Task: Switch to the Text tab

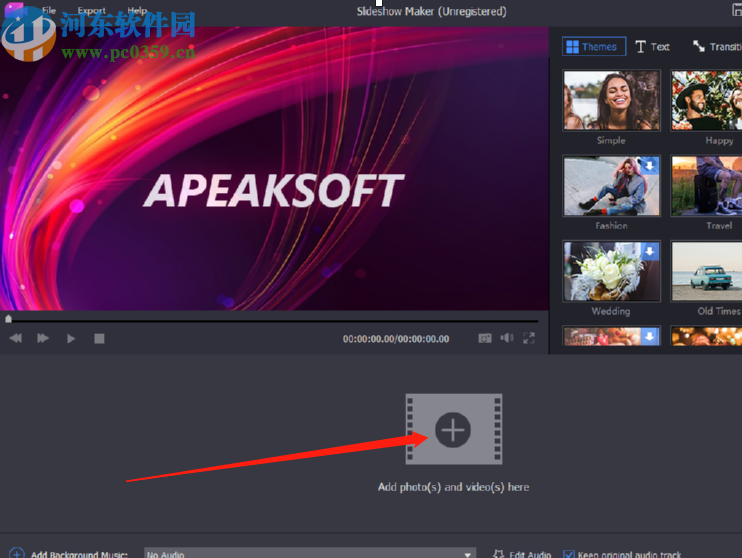Action: [653, 46]
